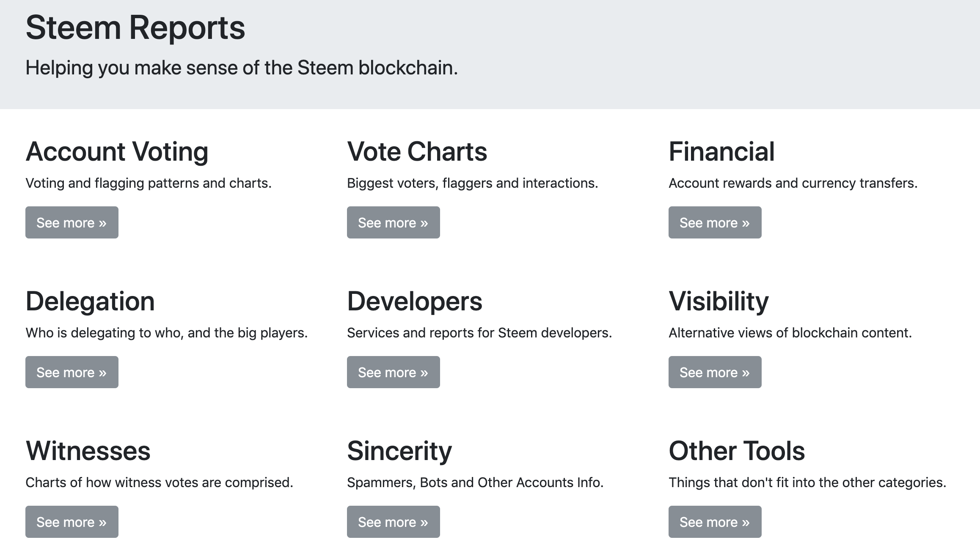Click the Account Voting heading
Image resolution: width=980 pixels, height=559 pixels.
tap(117, 151)
